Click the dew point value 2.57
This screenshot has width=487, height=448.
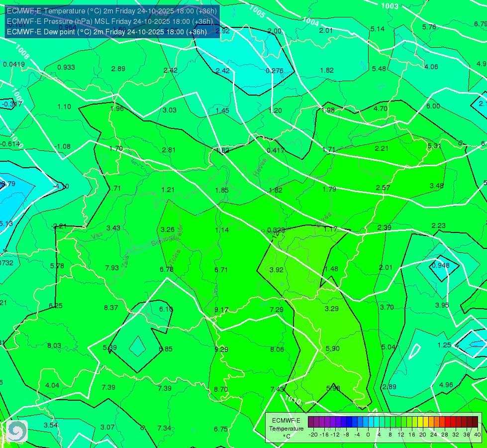[x=383, y=188]
